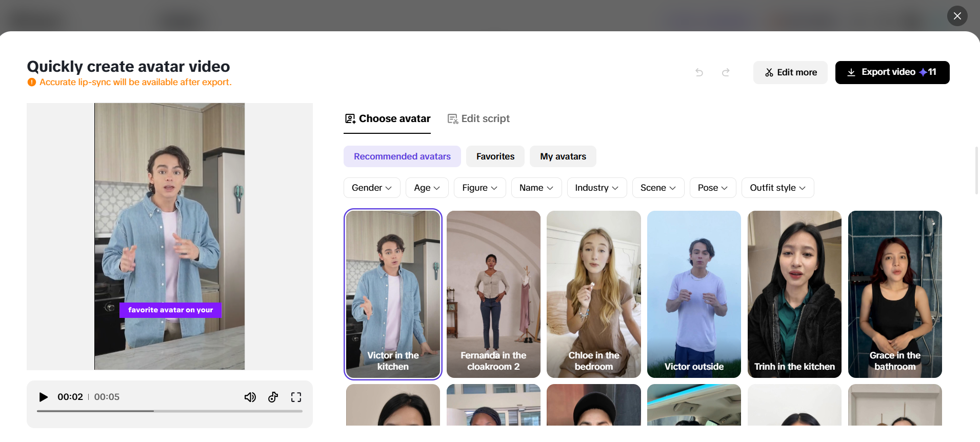This screenshot has width=980, height=442.
Task: Export video with credits
Action: pyautogui.click(x=892, y=72)
